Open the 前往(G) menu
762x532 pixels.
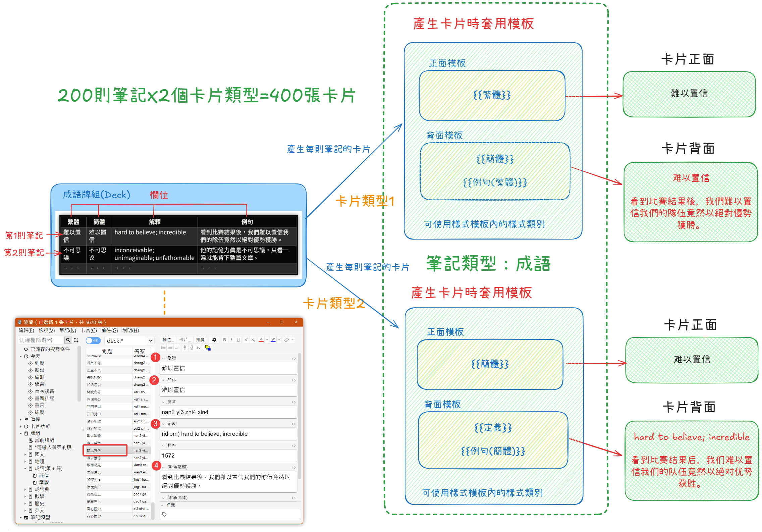[x=109, y=330]
